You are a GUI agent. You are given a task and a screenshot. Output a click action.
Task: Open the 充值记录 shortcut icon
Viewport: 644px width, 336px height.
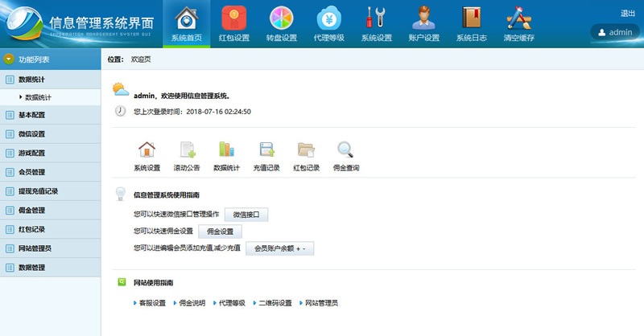pyautogui.click(x=266, y=150)
